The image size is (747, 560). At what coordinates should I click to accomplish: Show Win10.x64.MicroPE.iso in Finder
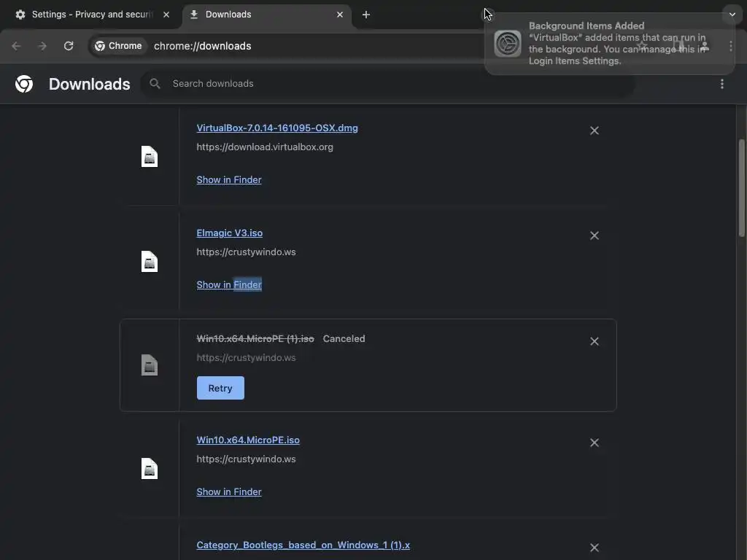tap(229, 492)
